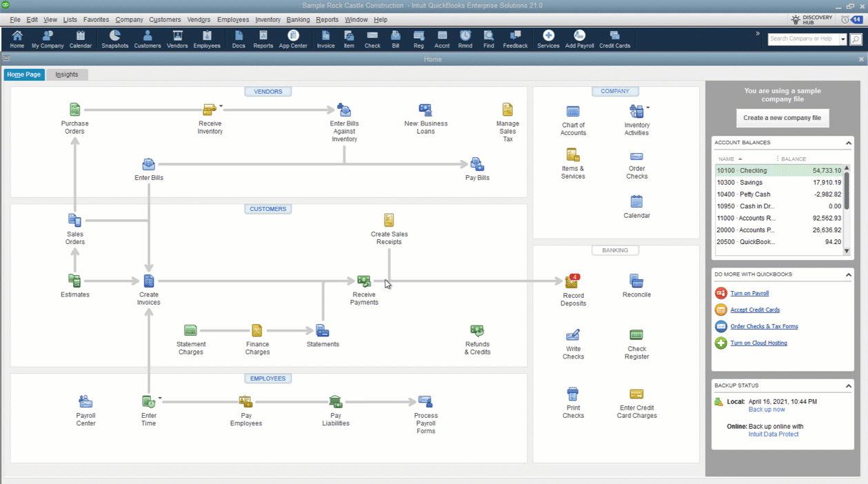
Task: Open Enter Bills Against Inventory
Action: tap(344, 110)
